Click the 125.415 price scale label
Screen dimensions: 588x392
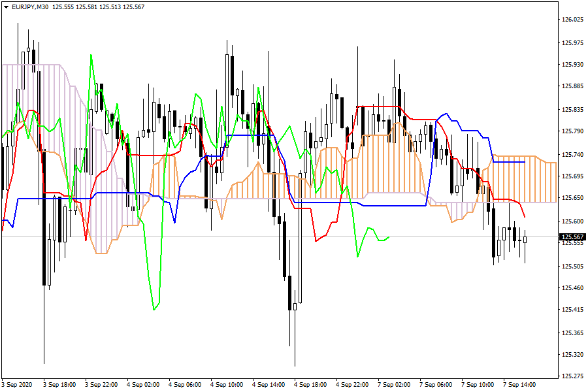[x=572, y=309]
